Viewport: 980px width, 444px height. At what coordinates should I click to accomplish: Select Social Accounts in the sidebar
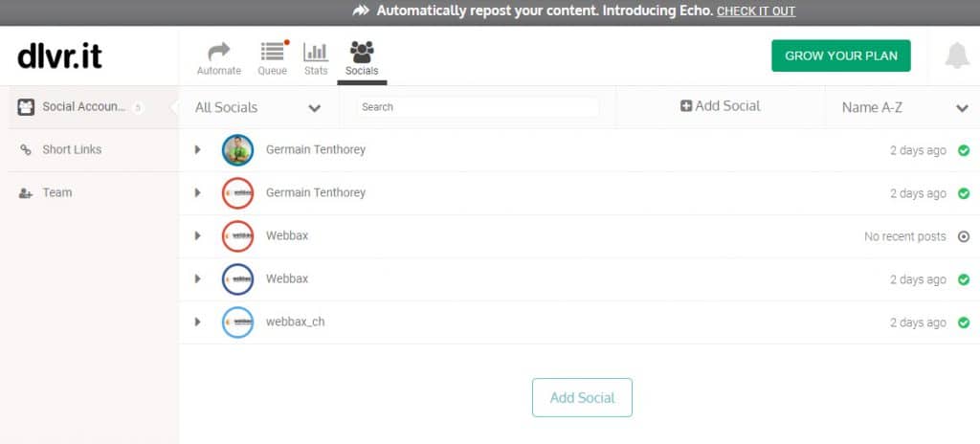(x=84, y=107)
